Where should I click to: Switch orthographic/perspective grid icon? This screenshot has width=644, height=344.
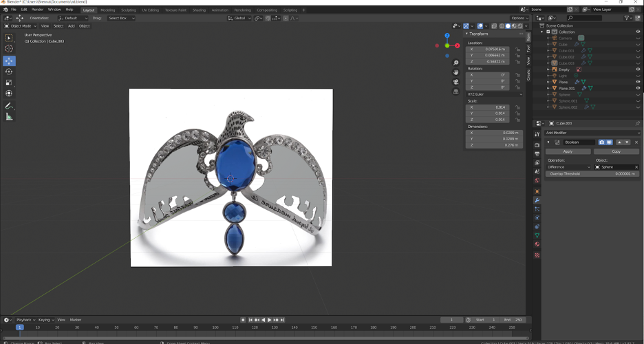coord(455,91)
